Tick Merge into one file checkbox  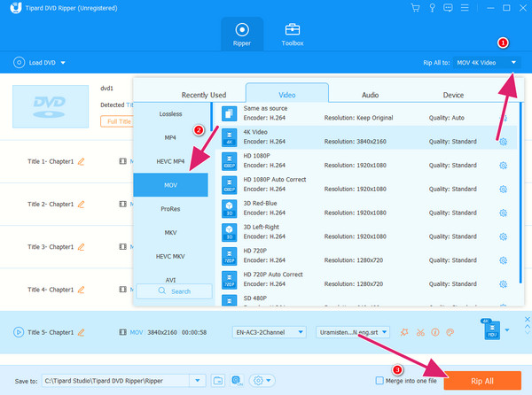pyautogui.click(x=379, y=381)
